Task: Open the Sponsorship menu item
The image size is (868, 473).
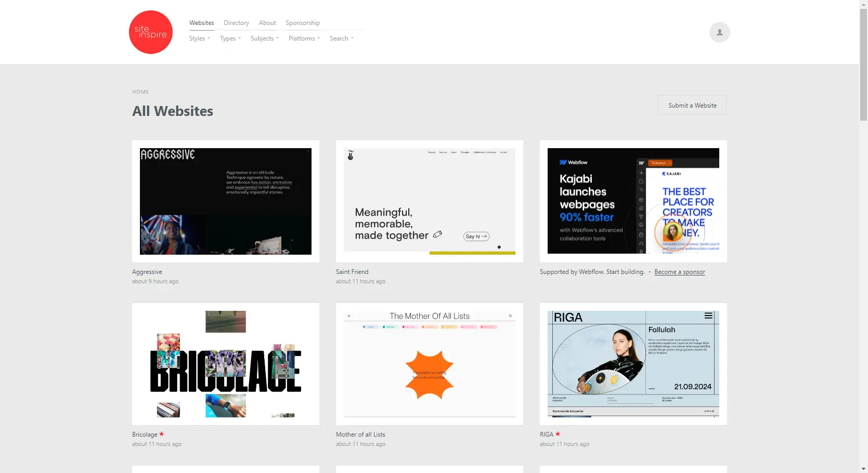Action: pyautogui.click(x=302, y=23)
